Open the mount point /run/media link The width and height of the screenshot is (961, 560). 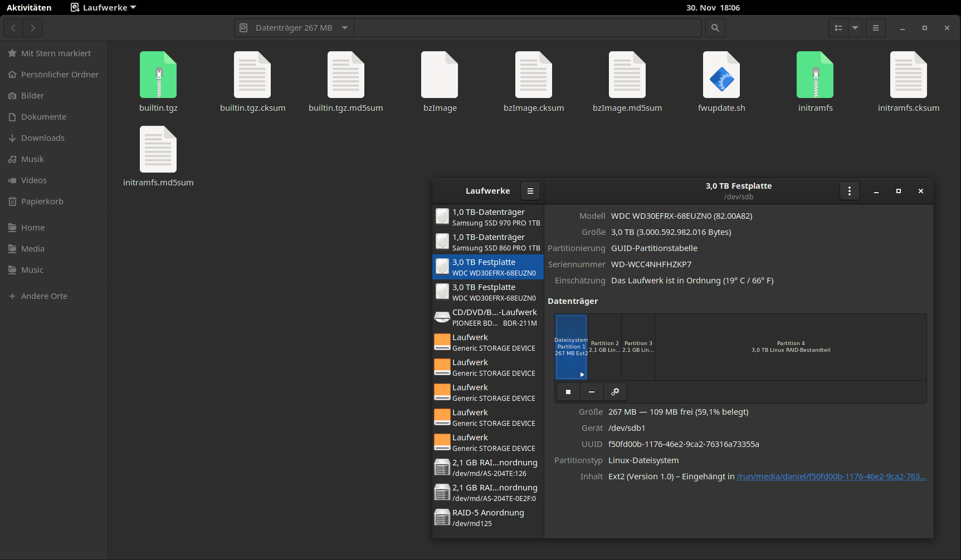(x=831, y=477)
